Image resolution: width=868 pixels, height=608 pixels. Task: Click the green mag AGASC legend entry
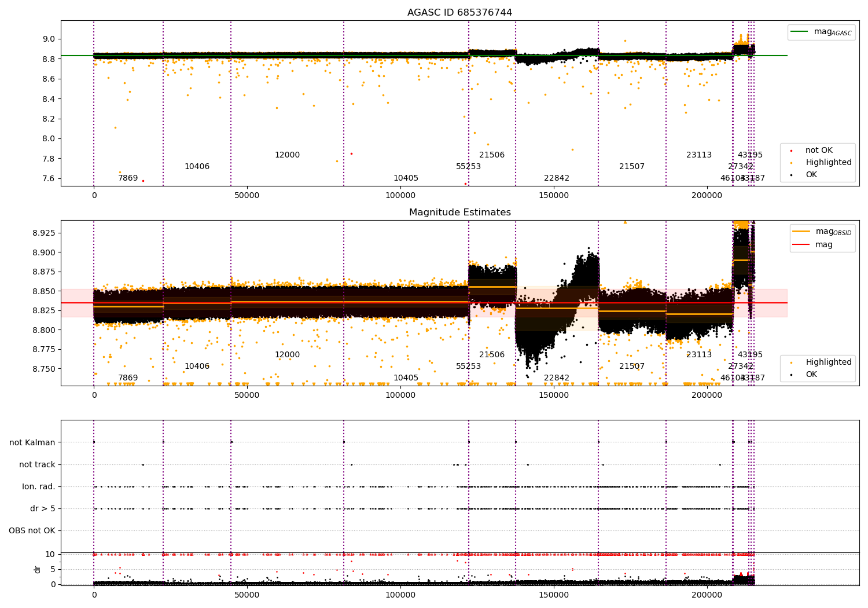click(x=821, y=32)
